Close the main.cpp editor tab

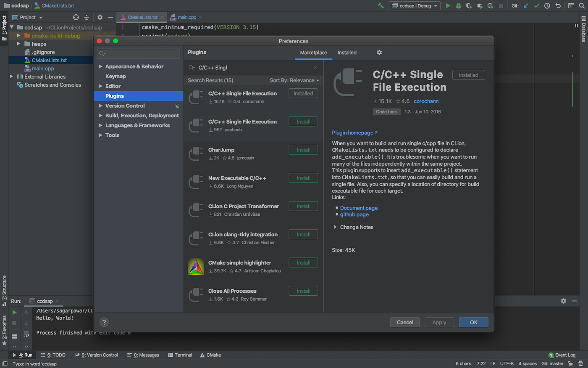[201, 17]
